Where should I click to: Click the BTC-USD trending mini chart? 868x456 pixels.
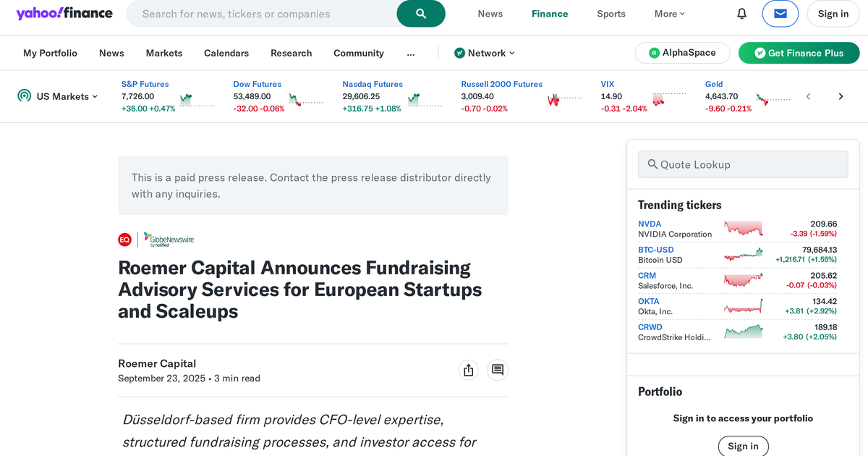tap(744, 254)
